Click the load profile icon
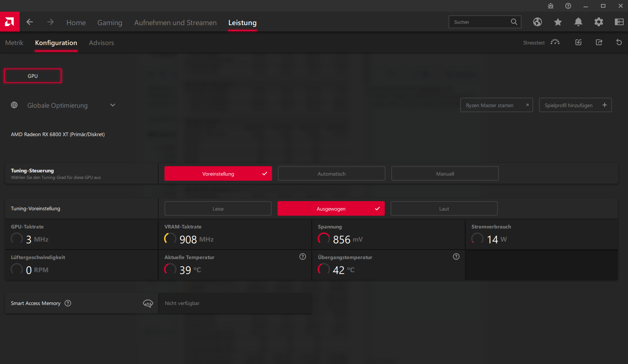Screen dimensions: 628x364 pyautogui.click(x=578, y=42)
